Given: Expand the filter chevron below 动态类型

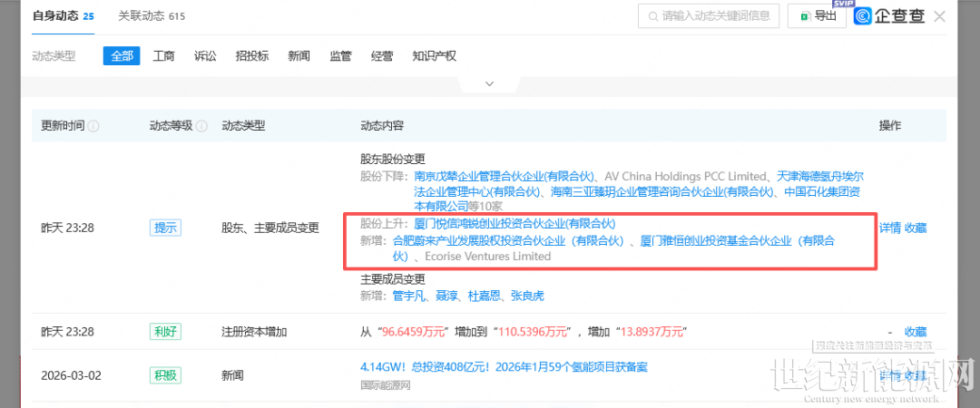Looking at the screenshot, I should 489,83.
